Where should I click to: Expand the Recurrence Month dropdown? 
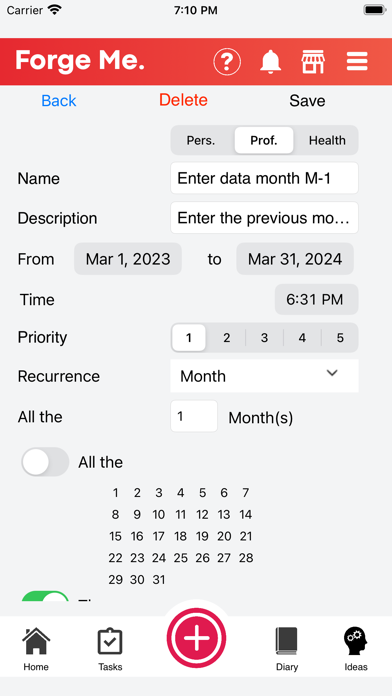(264, 376)
